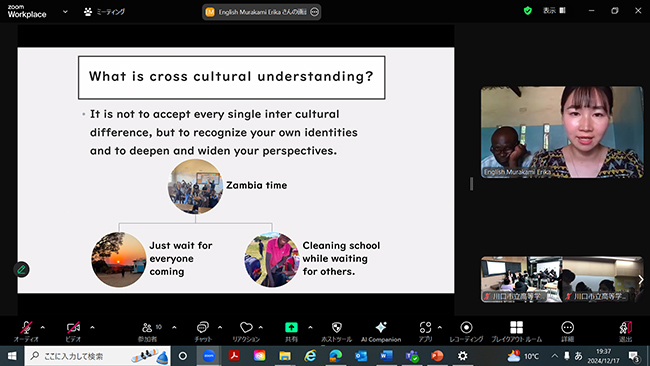Expand share screen options arrow
This screenshot has width=650, height=366.
pyautogui.click(x=310, y=327)
